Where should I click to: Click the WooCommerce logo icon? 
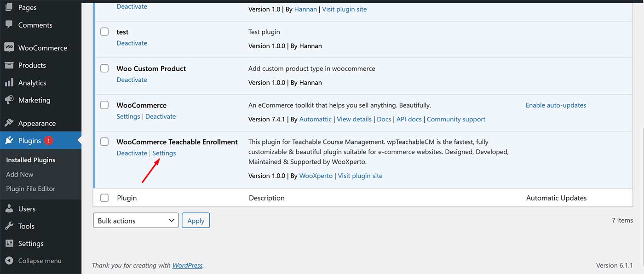9,47
